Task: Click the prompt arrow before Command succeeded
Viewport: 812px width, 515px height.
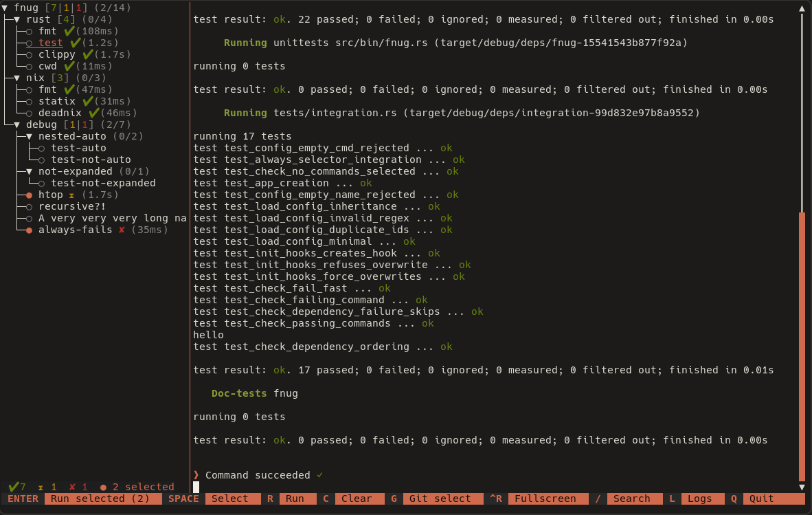Action: 196,475
